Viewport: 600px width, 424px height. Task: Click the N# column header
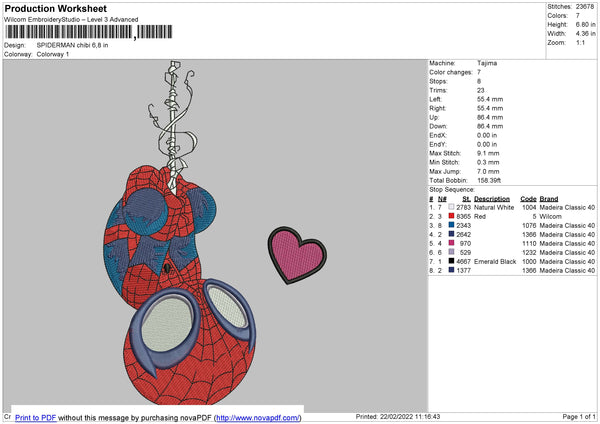(442, 199)
